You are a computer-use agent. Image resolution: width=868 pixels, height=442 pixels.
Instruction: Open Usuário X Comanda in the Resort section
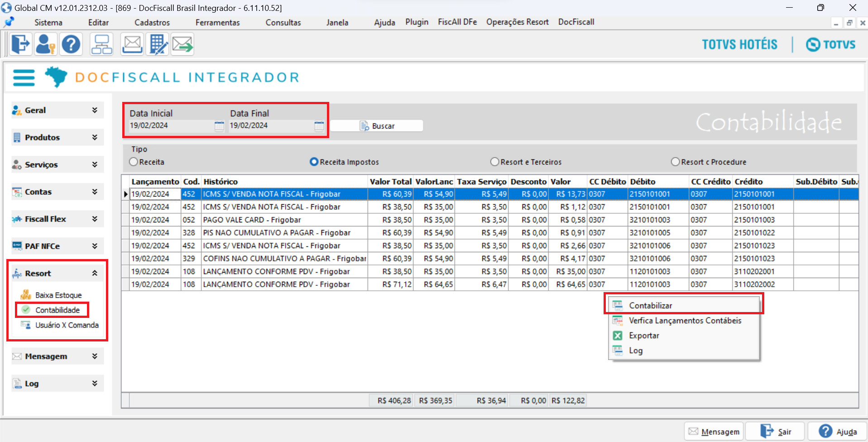click(x=67, y=325)
